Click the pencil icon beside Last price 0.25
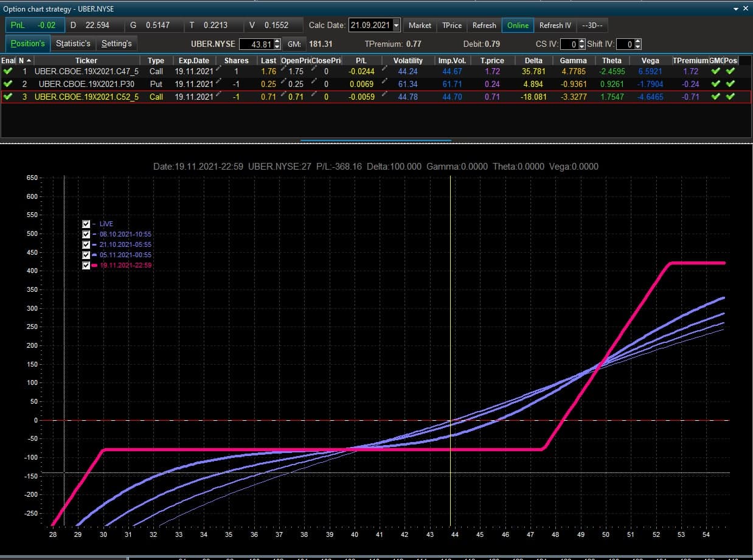The width and height of the screenshot is (753, 560). pyautogui.click(x=282, y=83)
